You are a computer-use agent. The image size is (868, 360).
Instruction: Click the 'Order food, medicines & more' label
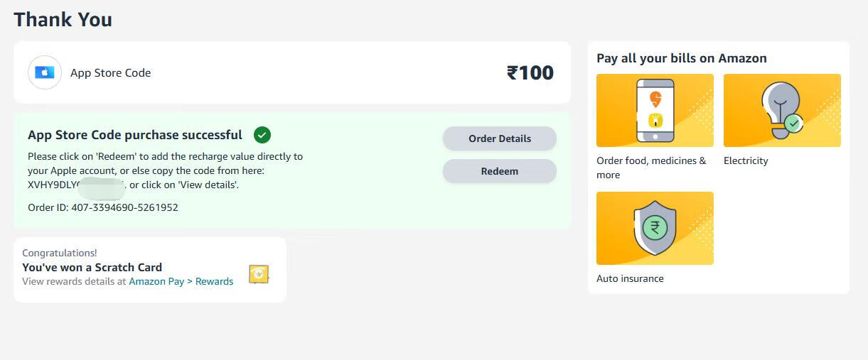[651, 168]
